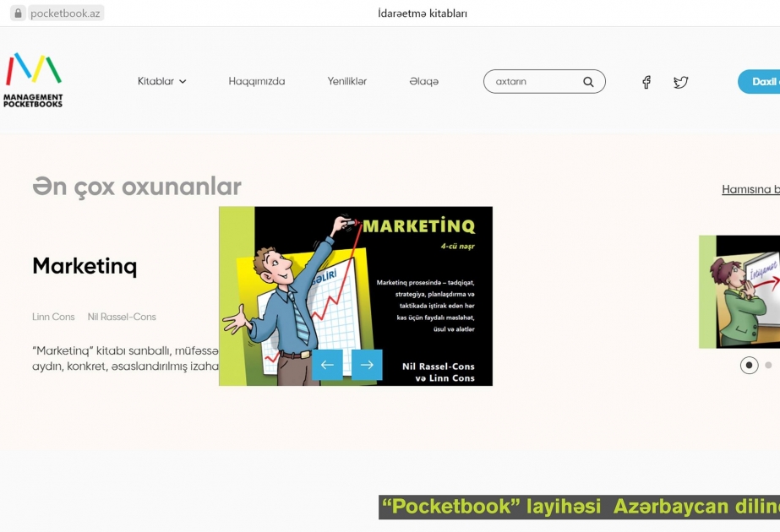Click the magnifier search icon

[588, 82]
